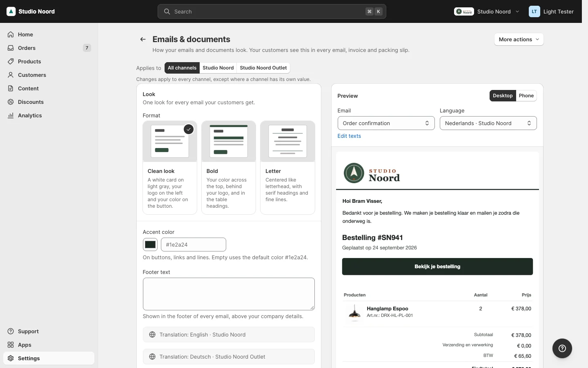588x368 pixels.
Task: Open the Language dropdown
Action: pos(488,123)
